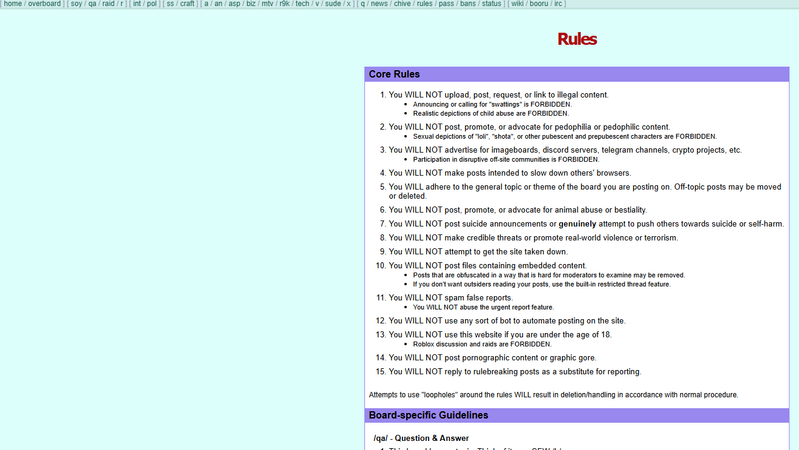
Task: Click the bold word genuinely in rule 7
Action: pos(577,224)
